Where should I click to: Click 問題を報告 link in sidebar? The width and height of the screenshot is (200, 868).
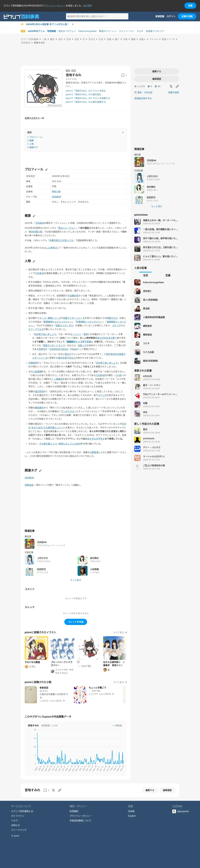pos(174,92)
